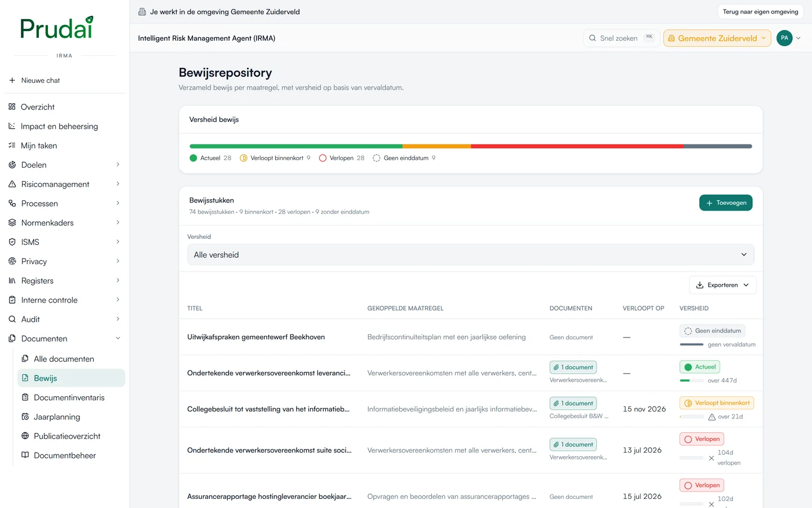The height and width of the screenshot is (508, 812).
Task: Open the Exporteren dropdown
Action: pos(722,285)
